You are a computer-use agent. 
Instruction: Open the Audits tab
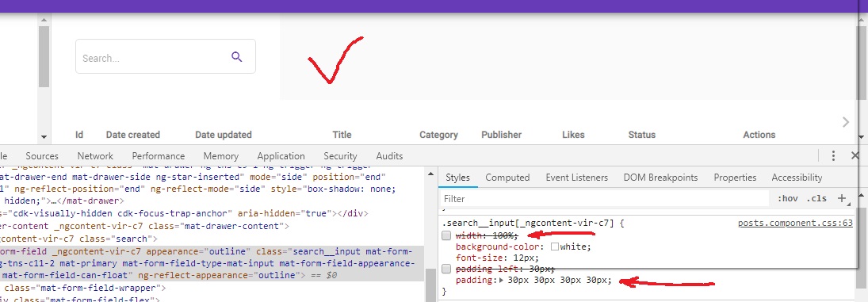[x=389, y=156]
